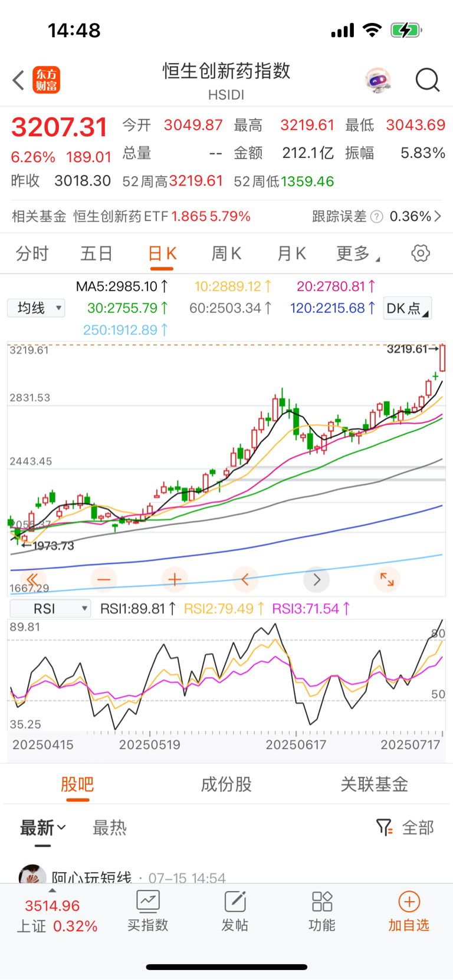The height and width of the screenshot is (980, 453).
Task: Open the 成份股 tab
Action: pos(226,784)
